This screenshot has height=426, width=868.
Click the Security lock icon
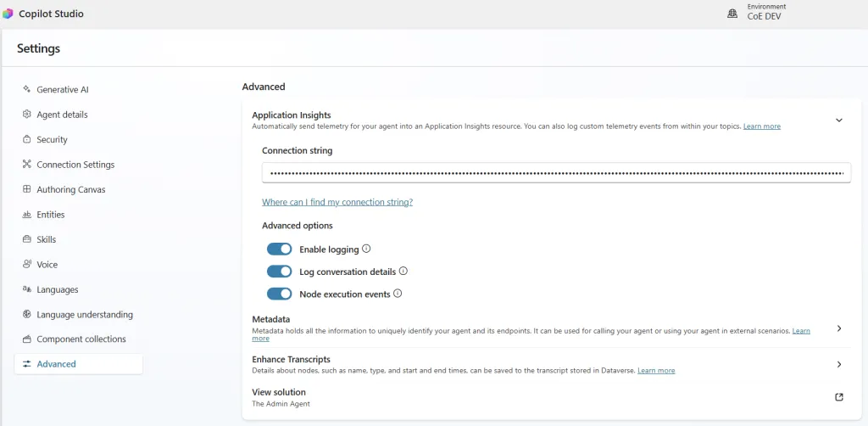pos(26,139)
